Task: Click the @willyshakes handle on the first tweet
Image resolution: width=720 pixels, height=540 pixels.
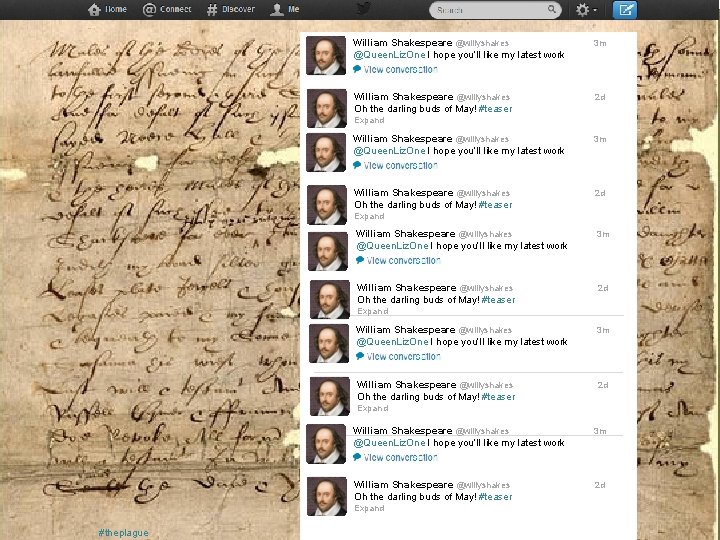Action: pyautogui.click(x=482, y=43)
